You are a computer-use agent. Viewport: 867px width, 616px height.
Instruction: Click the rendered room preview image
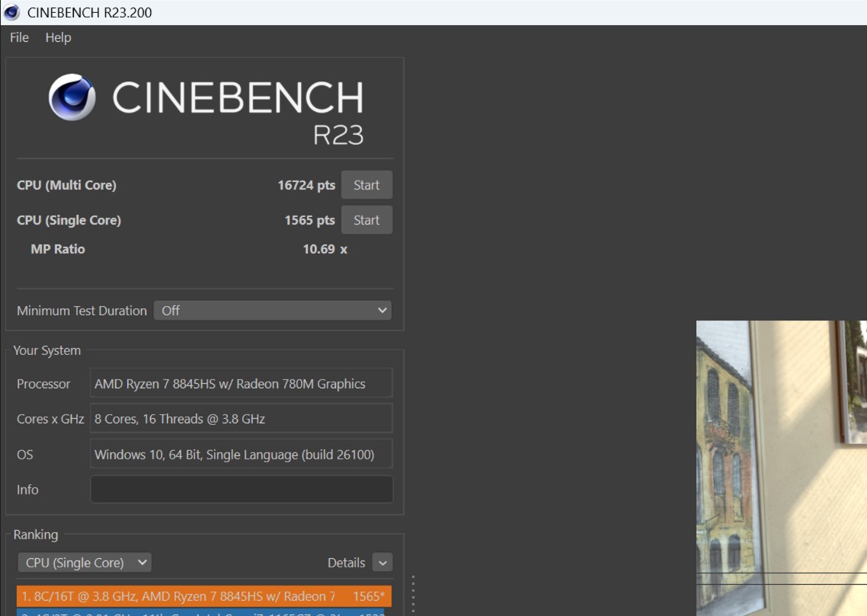pyautogui.click(x=781, y=468)
